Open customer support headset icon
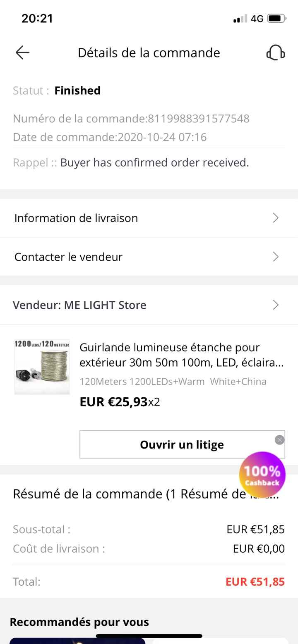 tap(275, 53)
